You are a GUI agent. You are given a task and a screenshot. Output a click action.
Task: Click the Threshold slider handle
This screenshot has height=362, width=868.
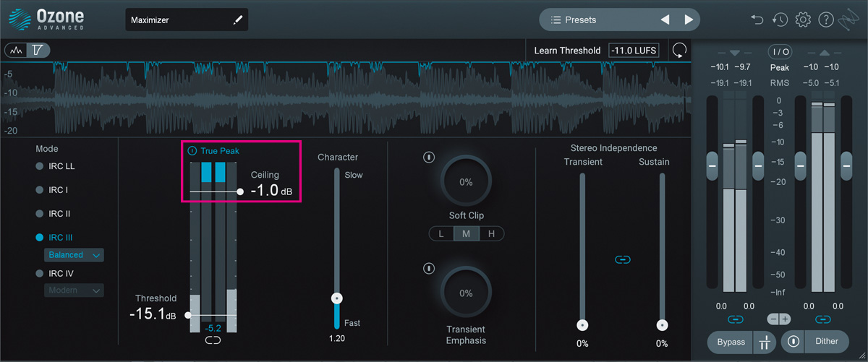(x=188, y=315)
